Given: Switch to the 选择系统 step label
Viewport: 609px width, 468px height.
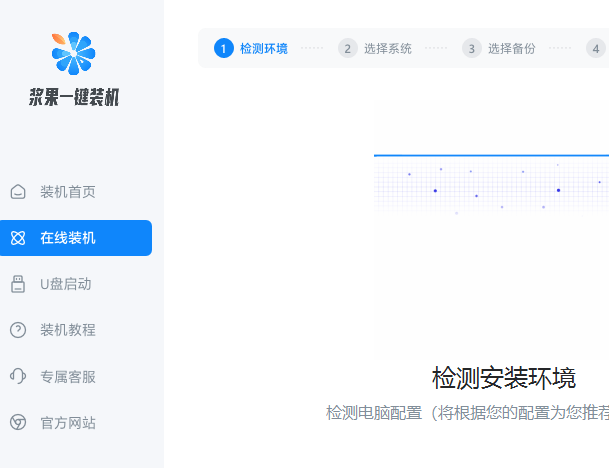Looking at the screenshot, I should coord(388,48).
